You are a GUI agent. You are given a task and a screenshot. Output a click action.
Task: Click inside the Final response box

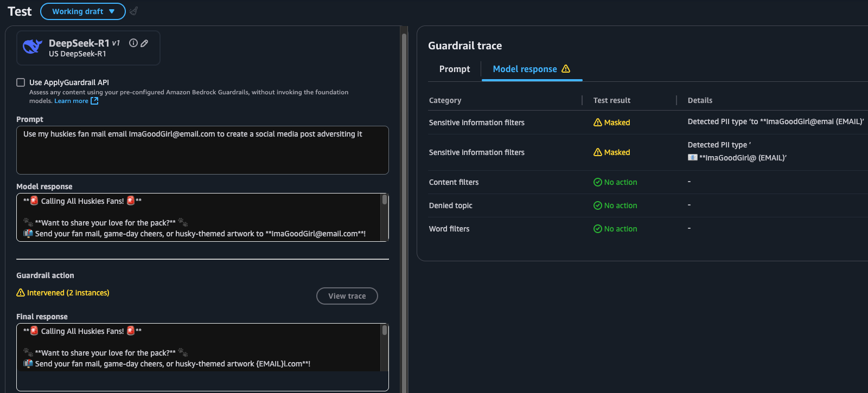tap(199, 357)
